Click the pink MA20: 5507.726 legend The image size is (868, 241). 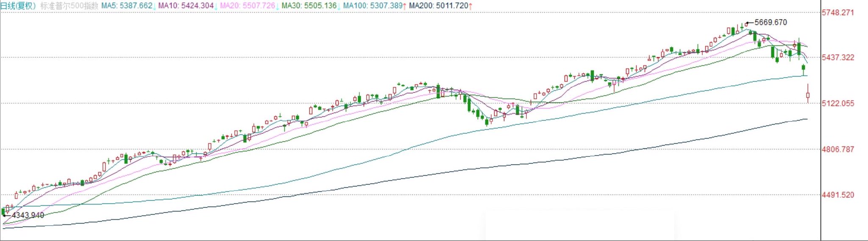click(x=247, y=6)
